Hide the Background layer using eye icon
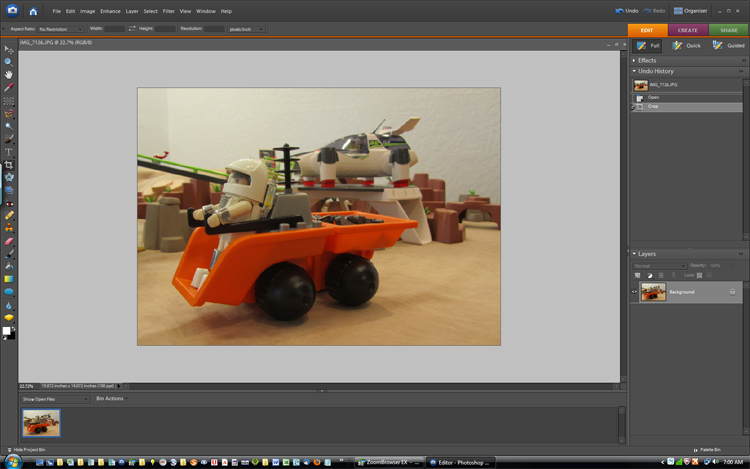Screen dimensions: 750x469 (x=634, y=291)
